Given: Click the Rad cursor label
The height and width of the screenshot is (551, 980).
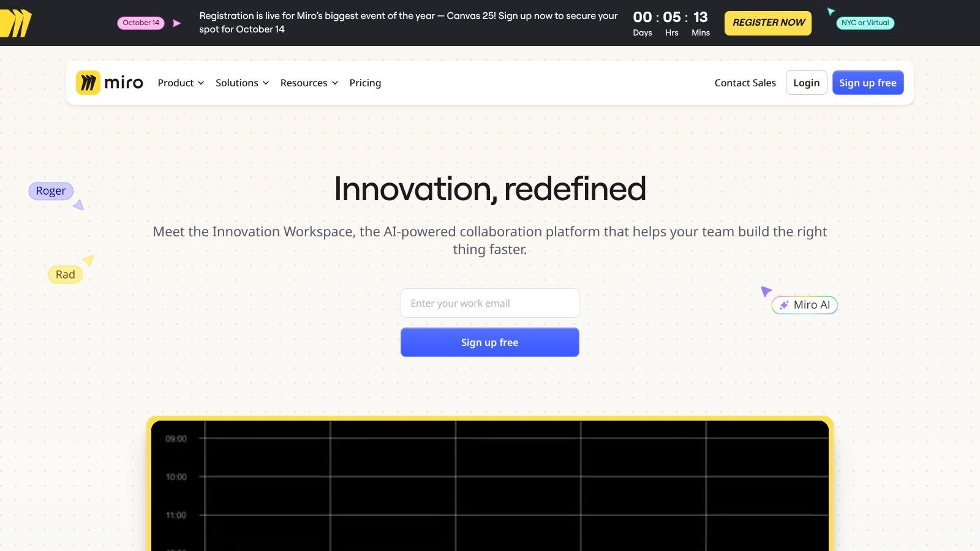Looking at the screenshot, I should tap(66, 274).
